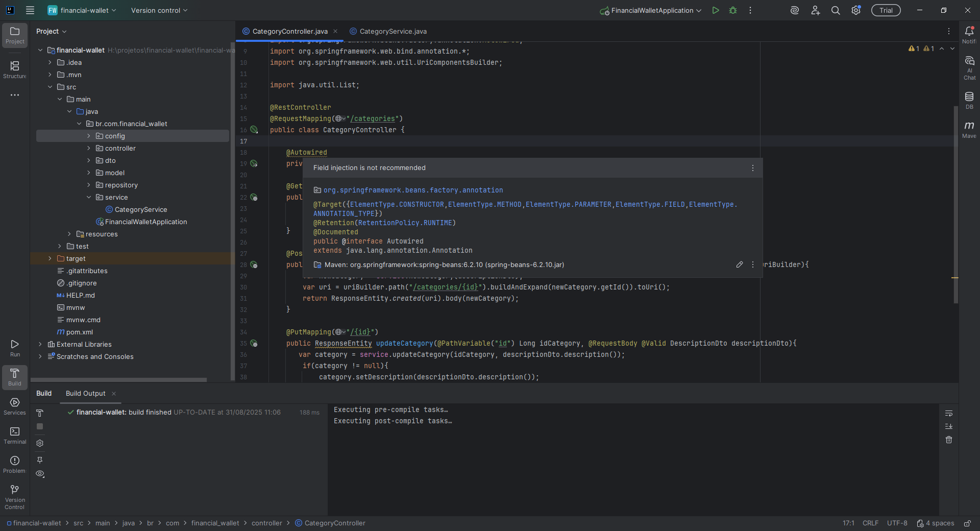Expand the .mvn folder
The width and height of the screenshot is (980, 531).
coord(50,75)
